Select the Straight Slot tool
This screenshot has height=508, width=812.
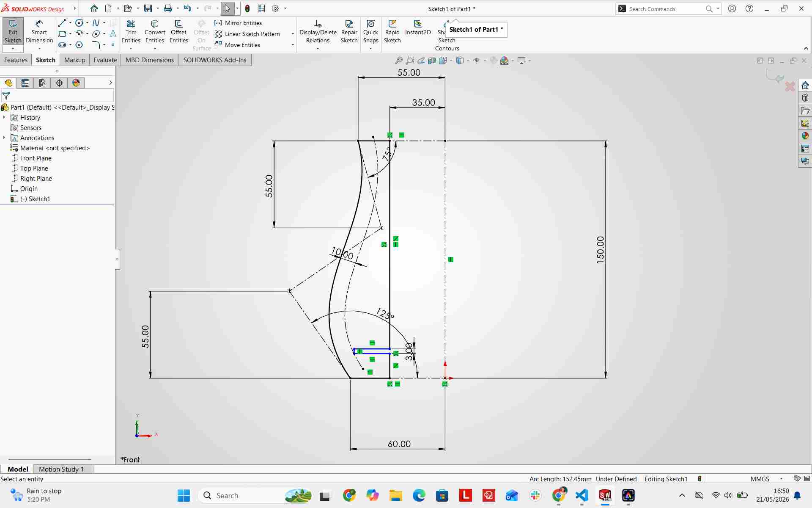(x=62, y=45)
